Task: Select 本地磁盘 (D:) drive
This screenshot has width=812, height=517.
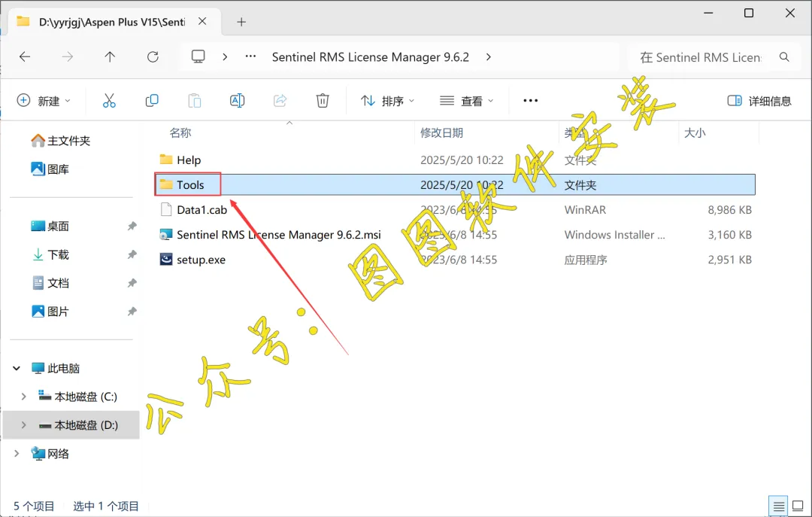Action: (78, 425)
